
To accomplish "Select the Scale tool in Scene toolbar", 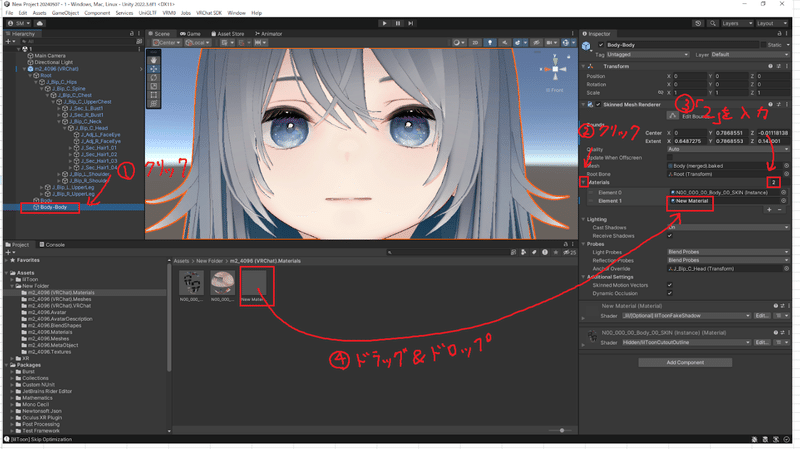I will tap(154, 86).
